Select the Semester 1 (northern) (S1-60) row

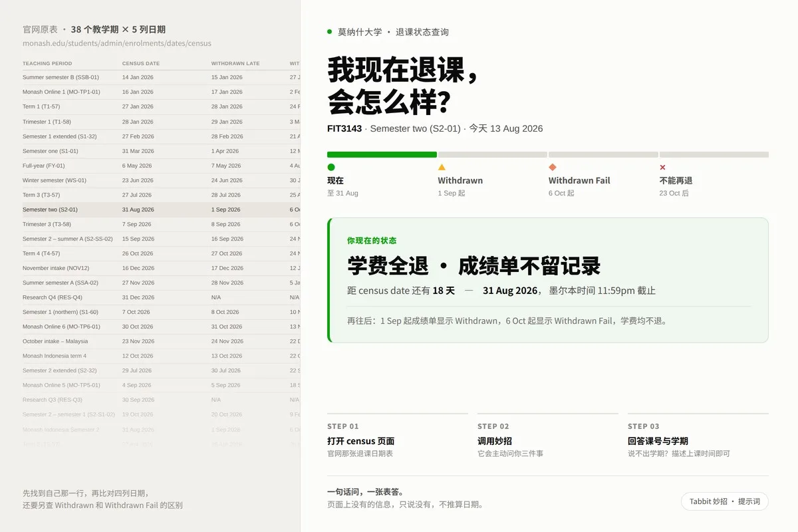click(x=162, y=312)
